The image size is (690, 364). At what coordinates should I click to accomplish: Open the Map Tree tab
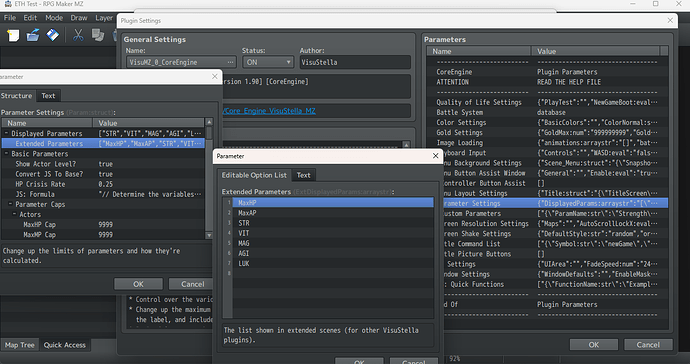19,345
